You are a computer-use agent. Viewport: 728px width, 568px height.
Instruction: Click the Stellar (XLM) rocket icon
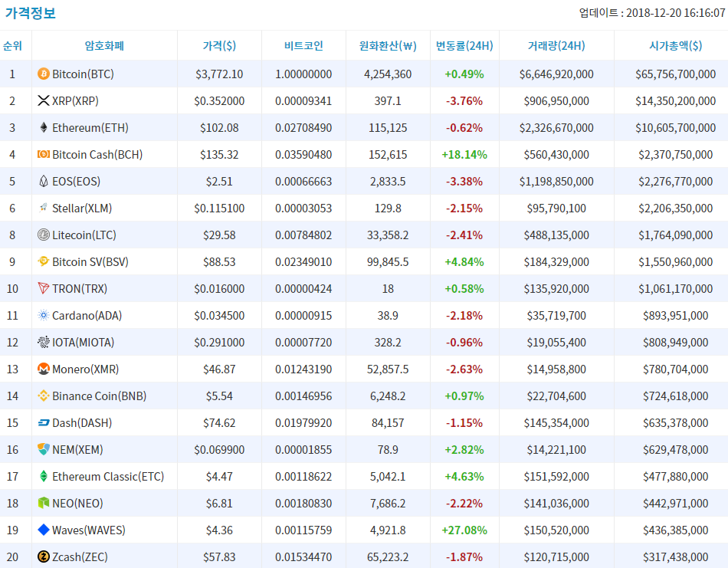tap(43, 208)
